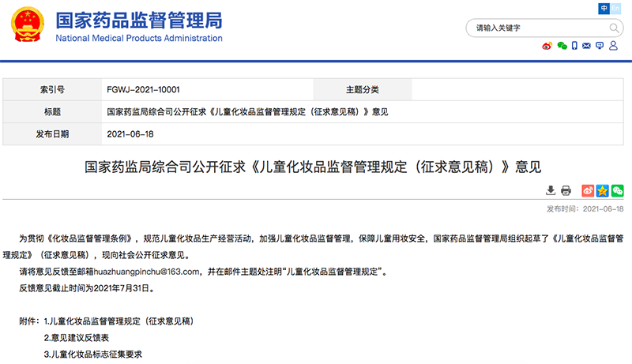Click the search magnifier icon
This screenshot has height=364, width=632.
pos(614,28)
